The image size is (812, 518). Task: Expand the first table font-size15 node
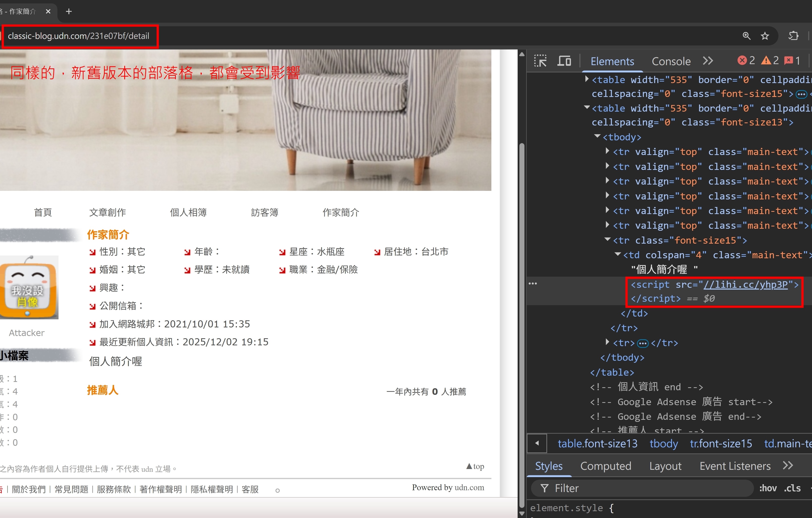(587, 79)
